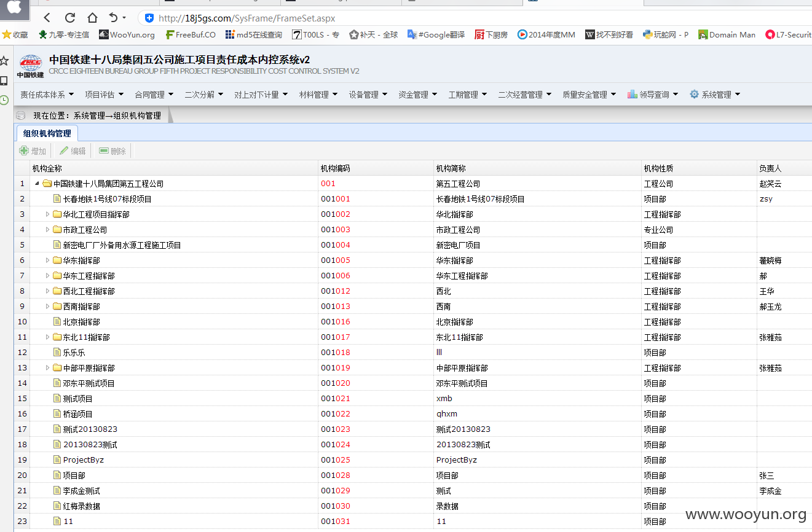Screen dimensions: 812x532
Task: Expand the 西北工程指挥部 node
Action: coord(48,291)
